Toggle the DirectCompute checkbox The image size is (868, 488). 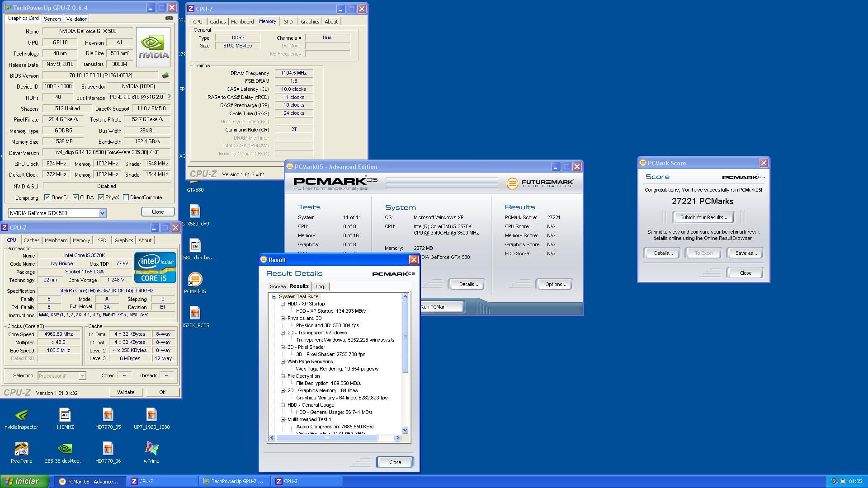126,197
